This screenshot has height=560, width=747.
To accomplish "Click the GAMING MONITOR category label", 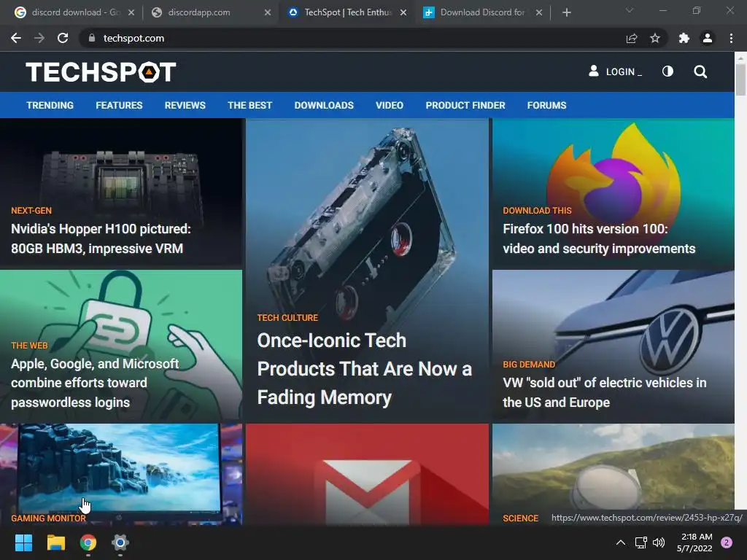I will click(49, 518).
